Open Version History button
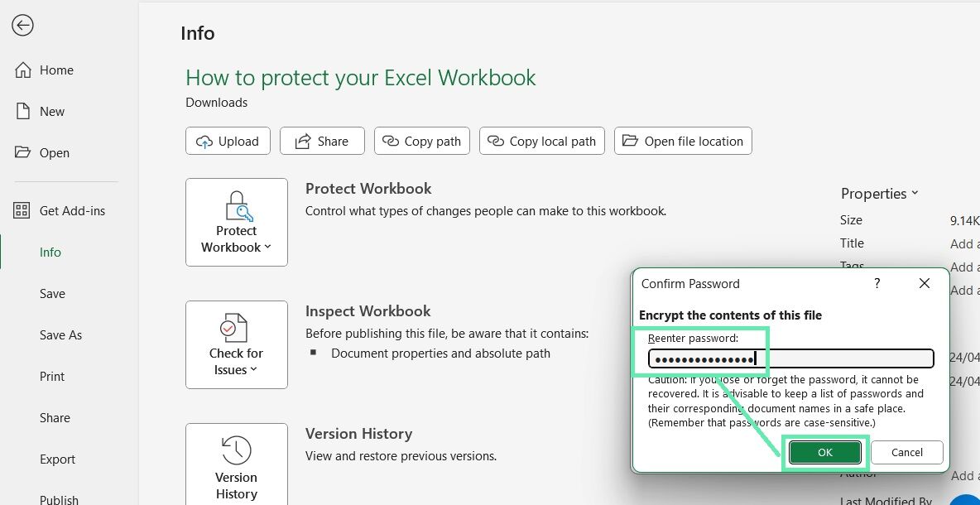 pyautogui.click(x=236, y=464)
